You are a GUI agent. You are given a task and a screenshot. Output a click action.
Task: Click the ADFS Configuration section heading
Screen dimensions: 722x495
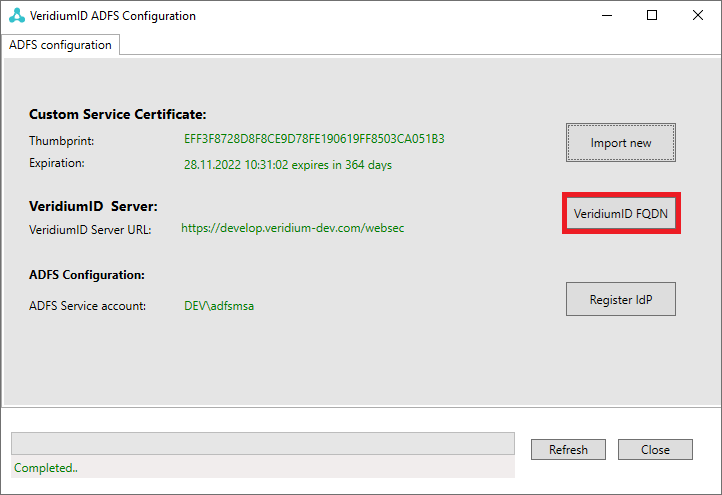pos(87,274)
